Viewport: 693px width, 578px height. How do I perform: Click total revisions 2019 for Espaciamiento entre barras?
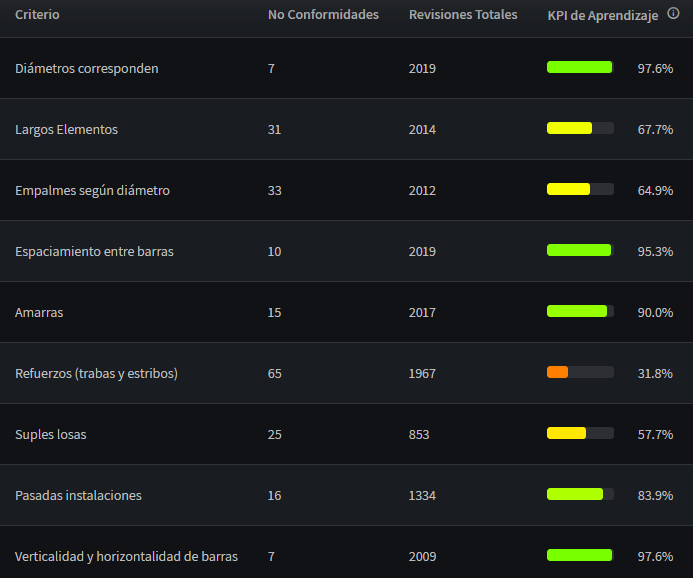point(422,251)
